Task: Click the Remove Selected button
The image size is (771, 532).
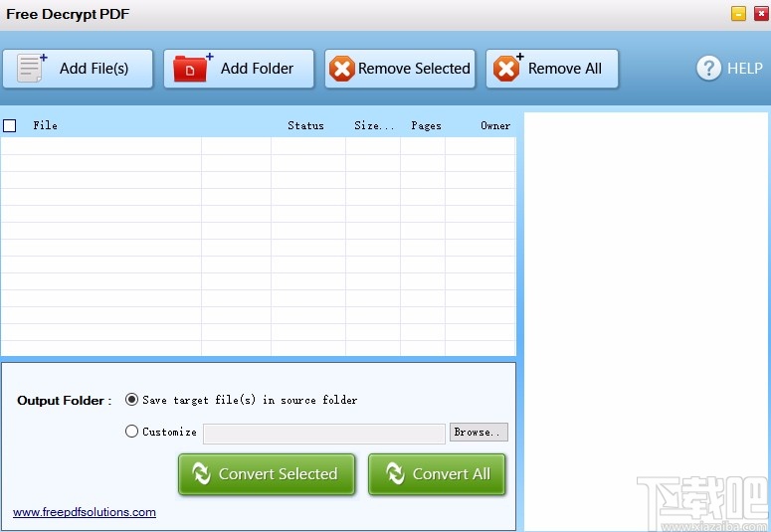Action: [400, 69]
